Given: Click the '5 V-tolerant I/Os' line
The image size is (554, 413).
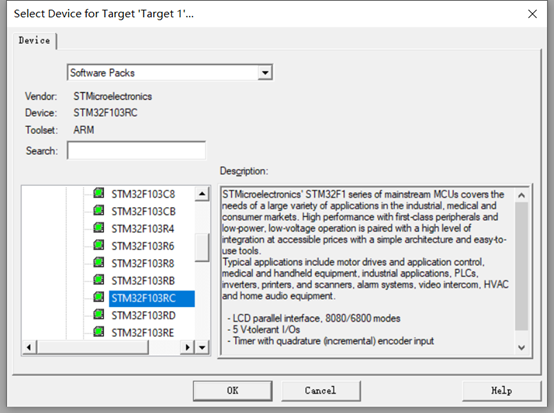Looking at the screenshot, I should [x=264, y=330].
